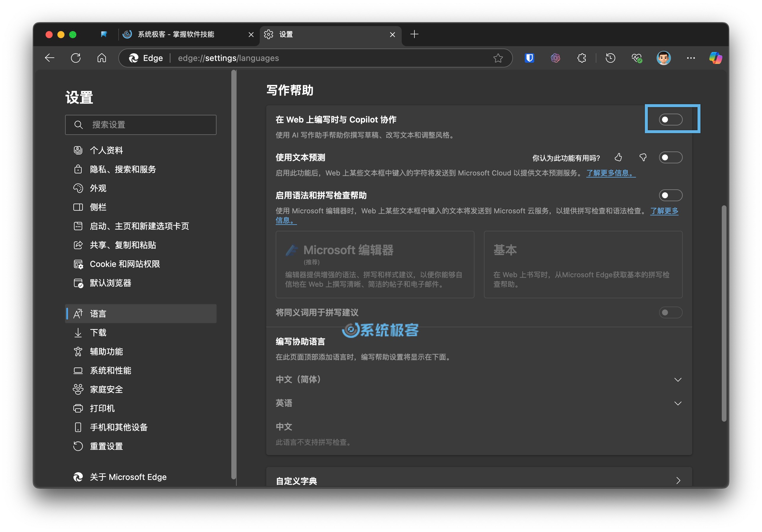This screenshot has height=532, width=762.
Task: Open the history clock icon
Action: [610, 58]
